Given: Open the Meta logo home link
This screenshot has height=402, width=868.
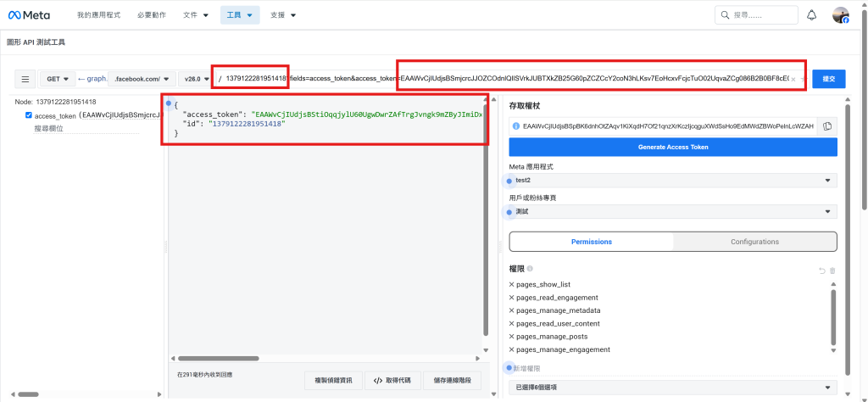Looking at the screenshot, I should (29, 15).
